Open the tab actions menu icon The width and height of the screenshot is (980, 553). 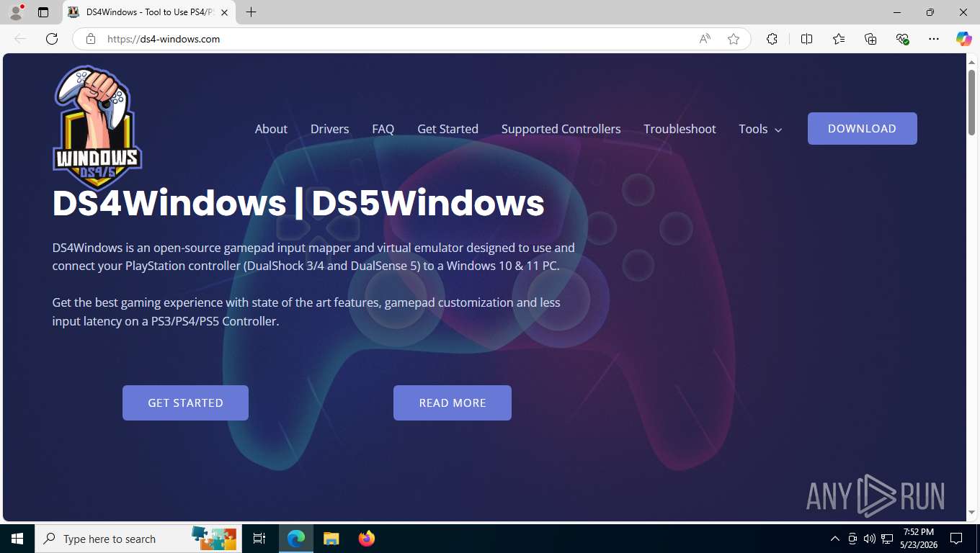tap(43, 12)
